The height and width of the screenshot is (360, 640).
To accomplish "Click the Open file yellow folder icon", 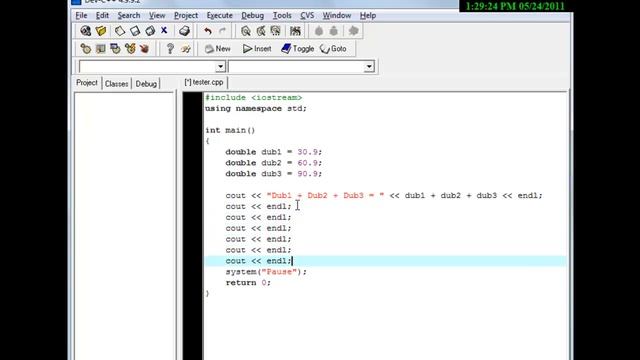I will (x=101, y=31).
